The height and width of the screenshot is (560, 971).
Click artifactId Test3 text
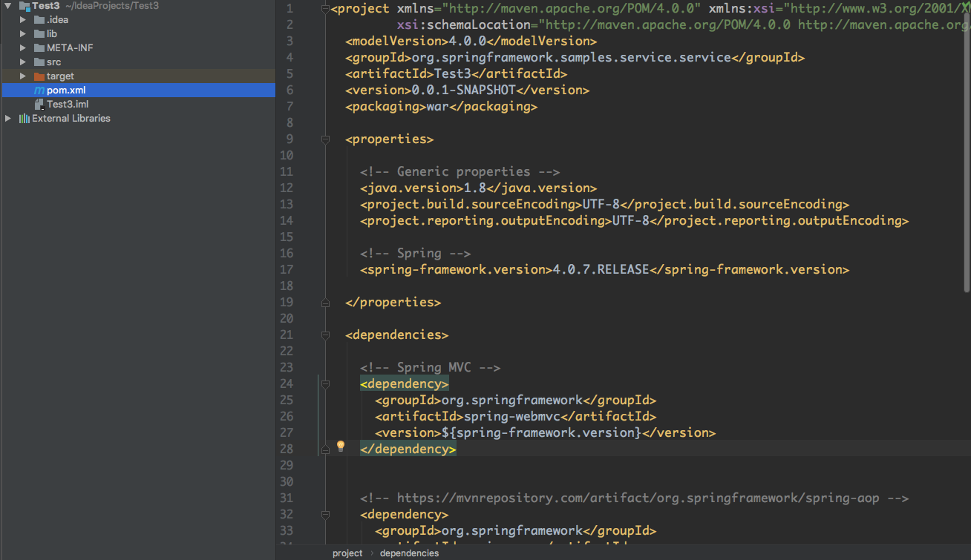coord(456,73)
